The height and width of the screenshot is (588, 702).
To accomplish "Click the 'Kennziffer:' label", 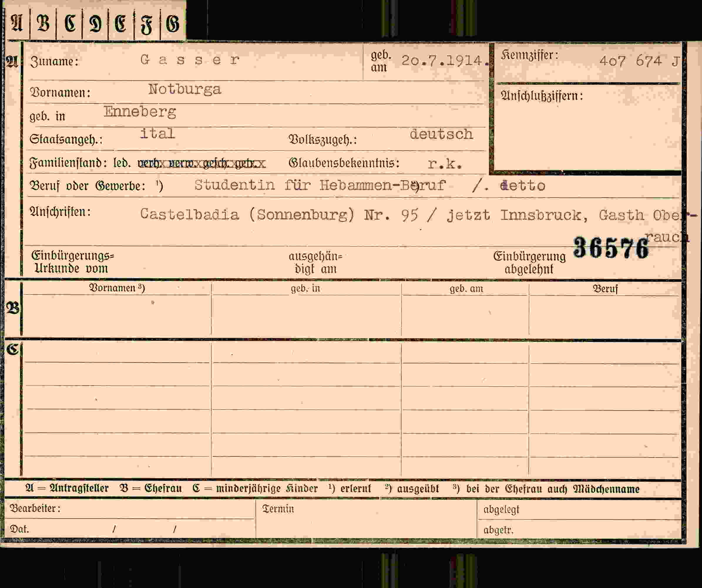I will pos(530,55).
